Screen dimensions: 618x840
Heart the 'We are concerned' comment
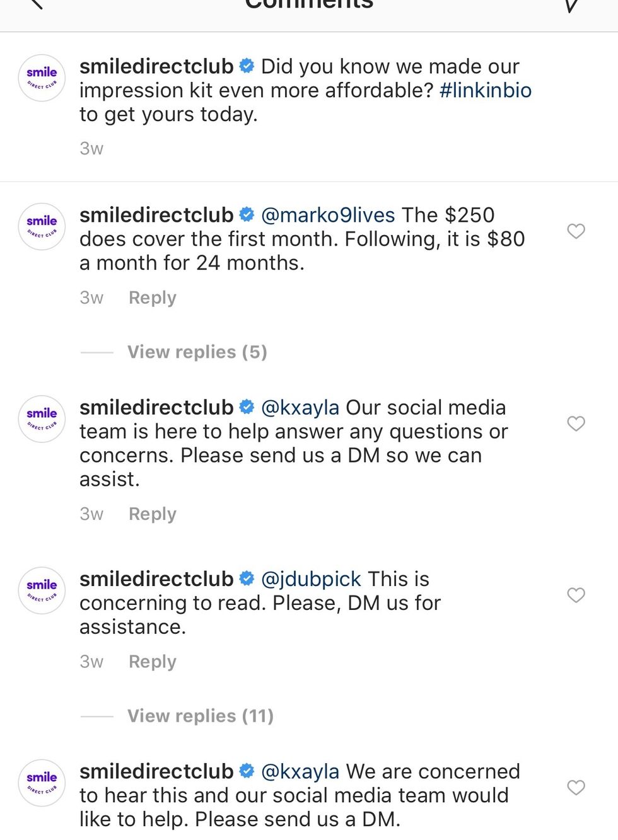click(x=576, y=787)
